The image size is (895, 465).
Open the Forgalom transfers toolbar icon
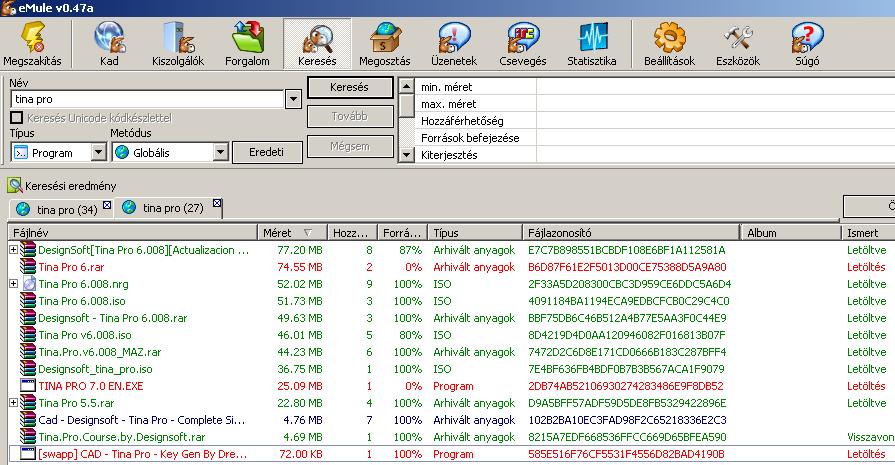click(x=247, y=37)
